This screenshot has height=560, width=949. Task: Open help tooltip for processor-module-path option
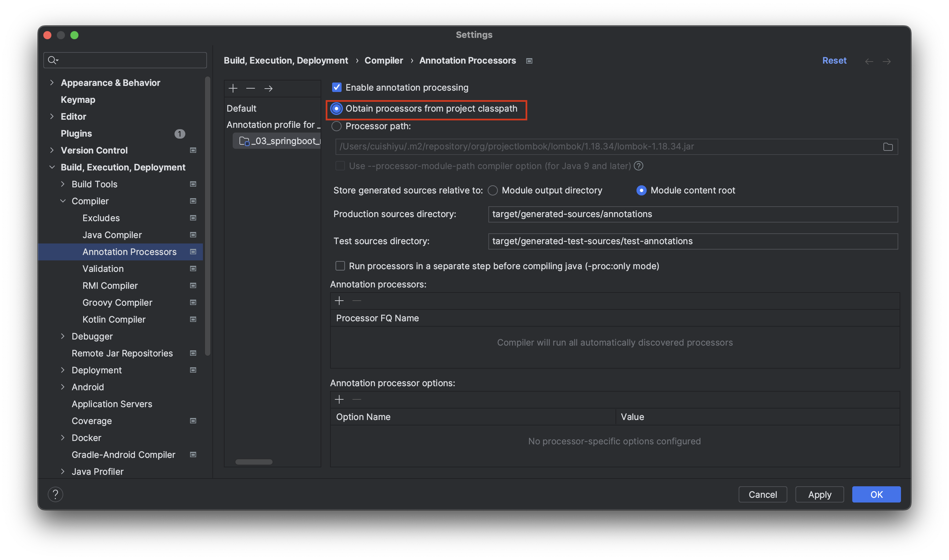pyautogui.click(x=639, y=166)
